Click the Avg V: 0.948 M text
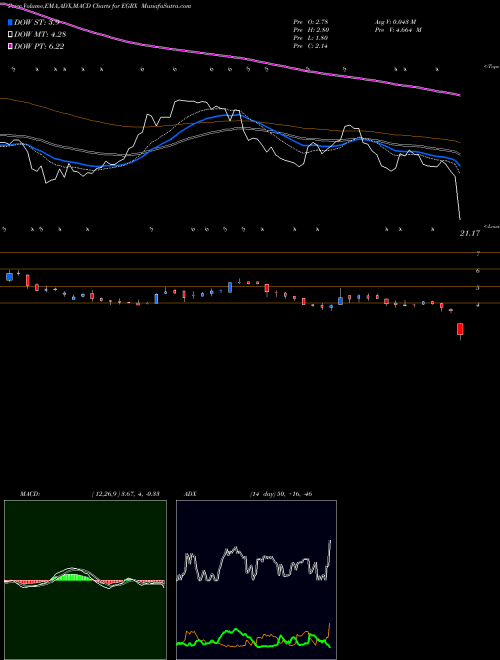Viewport: 500px width, 660px height. [x=395, y=22]
